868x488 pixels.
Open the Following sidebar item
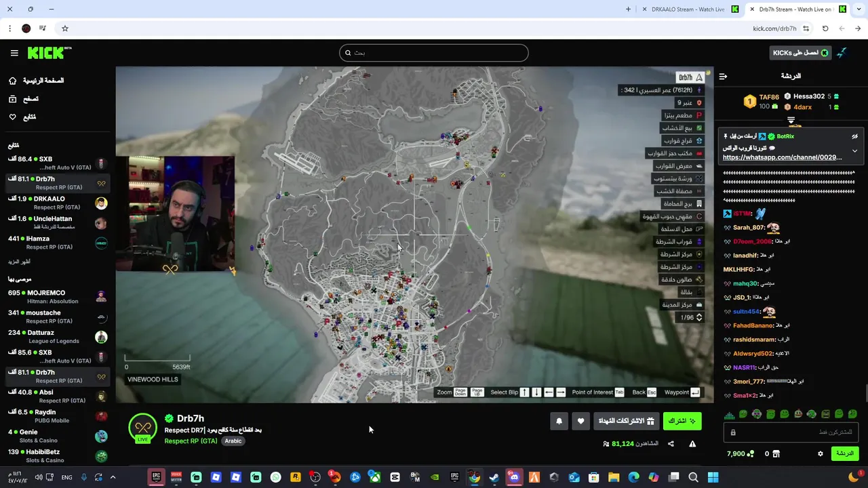coord(22,117)
